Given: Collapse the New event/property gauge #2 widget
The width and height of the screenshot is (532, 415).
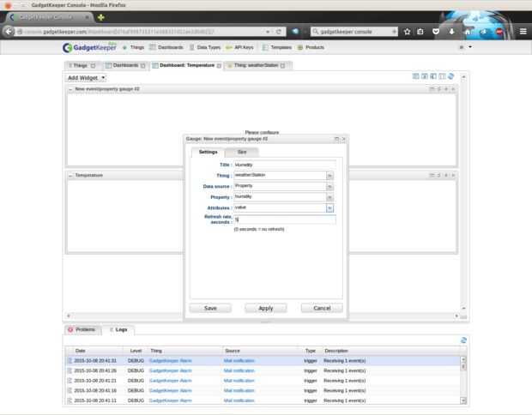Looking at the screenshot, I should coord(70,89).
